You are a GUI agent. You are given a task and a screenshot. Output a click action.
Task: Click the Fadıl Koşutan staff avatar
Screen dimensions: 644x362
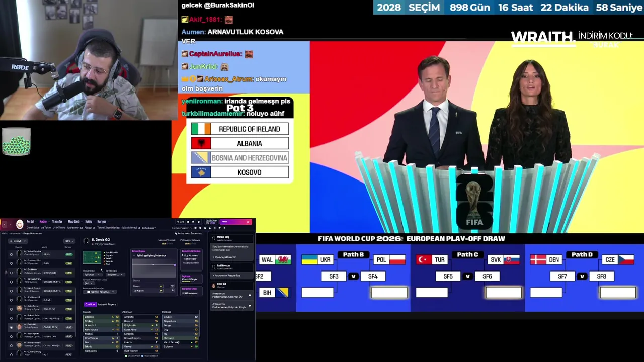click(x=214, y=267)
